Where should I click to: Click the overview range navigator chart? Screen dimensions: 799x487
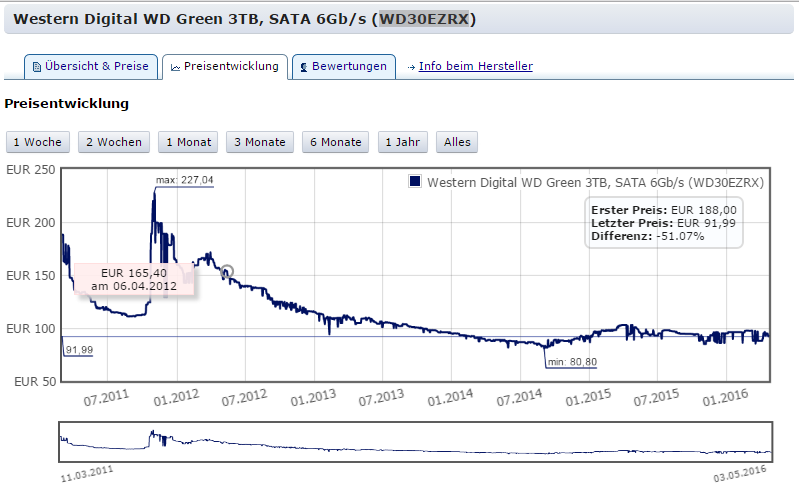[x=416, y=442]
